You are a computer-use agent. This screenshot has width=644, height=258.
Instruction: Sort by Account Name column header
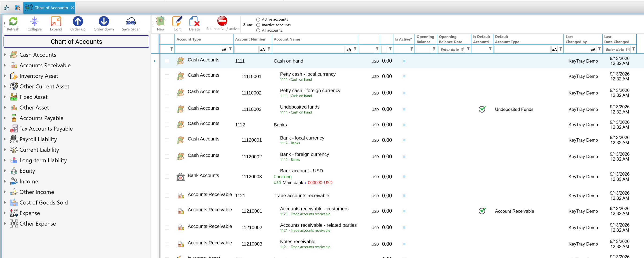point(315,39)
